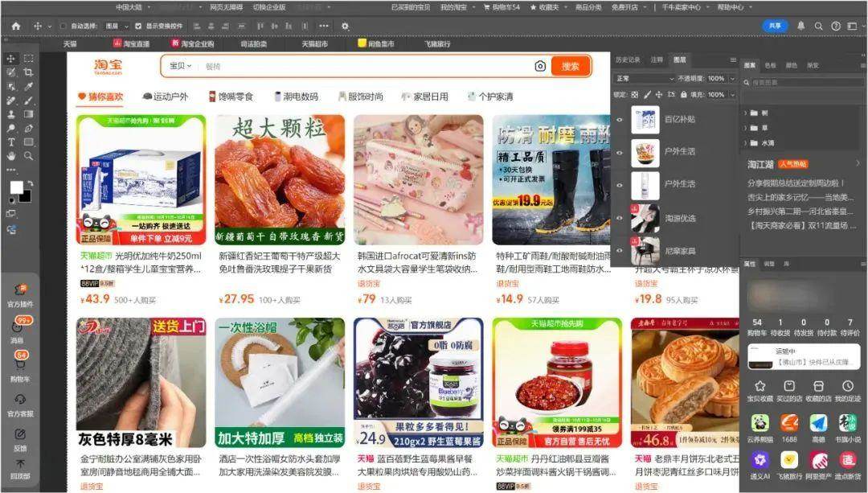Open the 不透明度 100% dropdown arrow
The image size is (868, 493).
pos(732,79)
